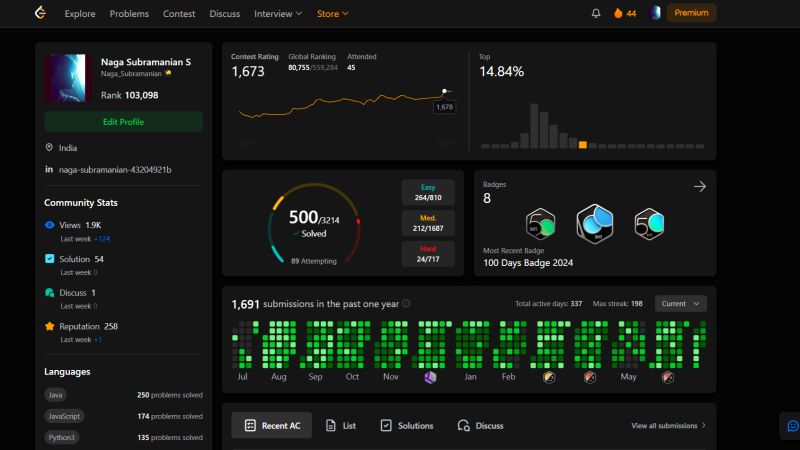The height and width of the screenshot is (450, 800).
Task: Open the notifications bell
Action: (595, 13)
